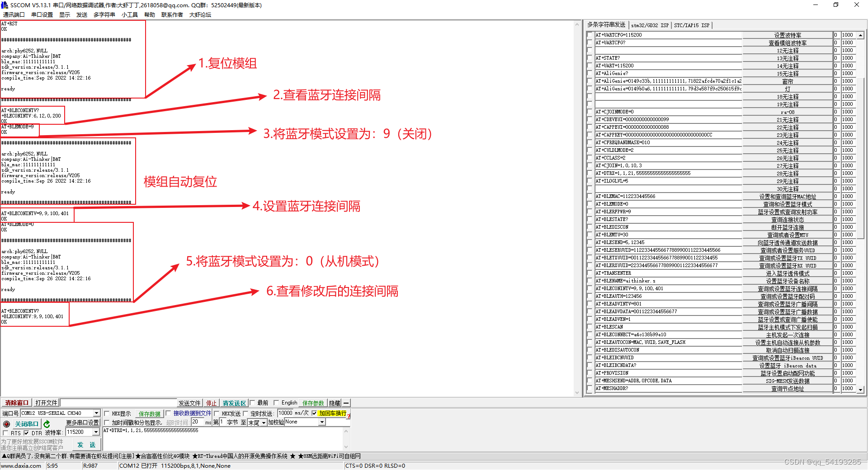868x470 pixels.
Task: Open the 串口设置 menu
Action: tap(42, 15)
